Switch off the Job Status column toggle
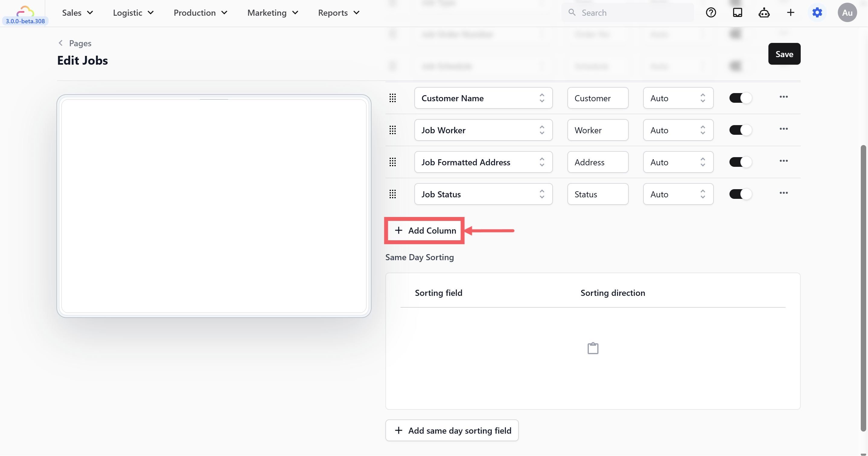The image size is (868, 456). click(x=740, y=194)
